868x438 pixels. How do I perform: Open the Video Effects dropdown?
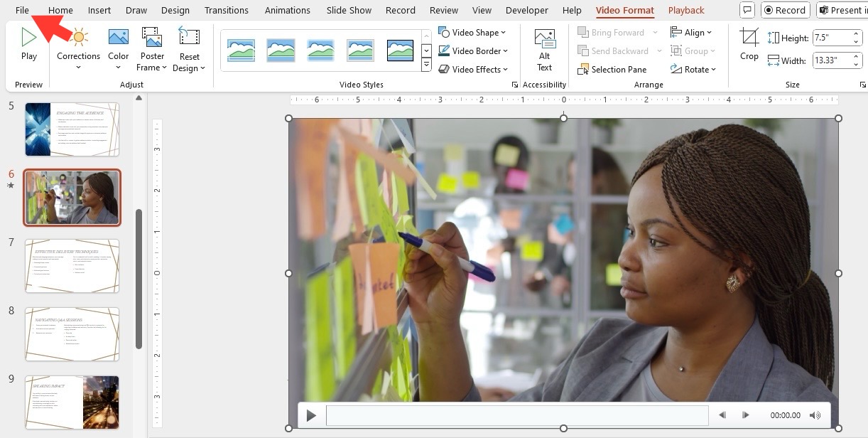pyautogui.click(x=473, y=69)
